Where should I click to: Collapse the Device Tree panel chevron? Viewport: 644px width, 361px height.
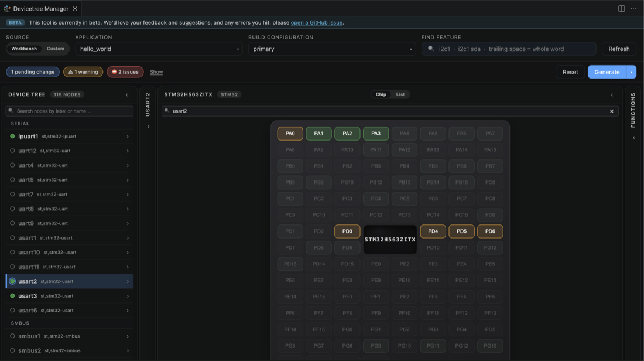(127, 94)
